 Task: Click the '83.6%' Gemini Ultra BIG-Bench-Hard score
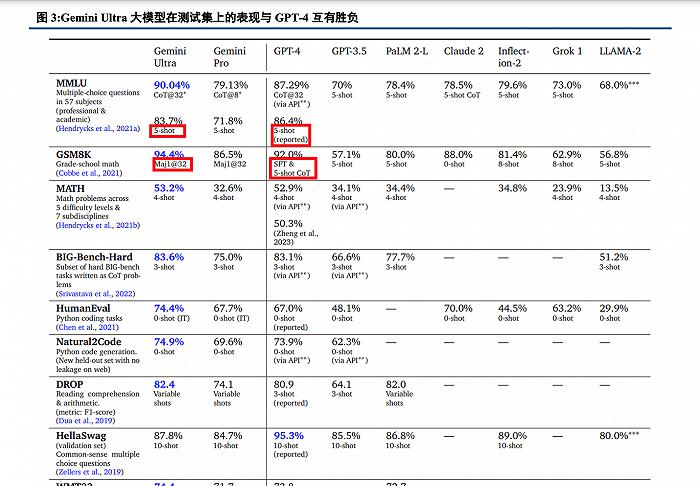(x=169, y=257)
